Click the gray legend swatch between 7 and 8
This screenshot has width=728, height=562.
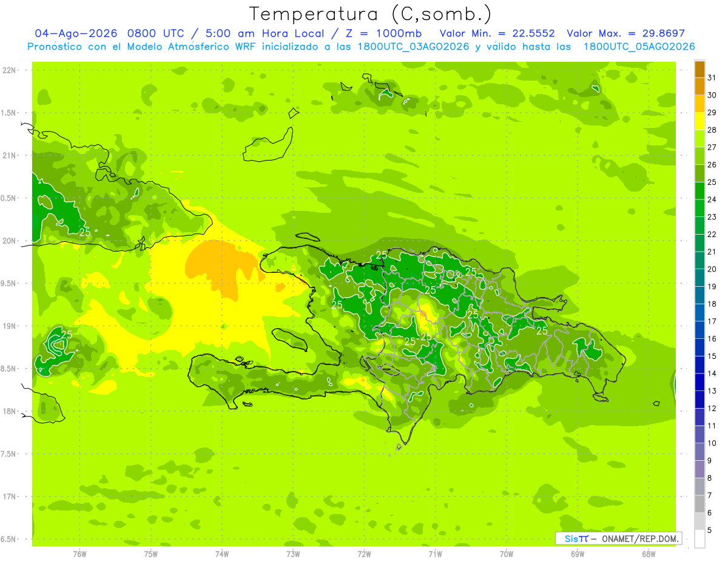point(699,487)
